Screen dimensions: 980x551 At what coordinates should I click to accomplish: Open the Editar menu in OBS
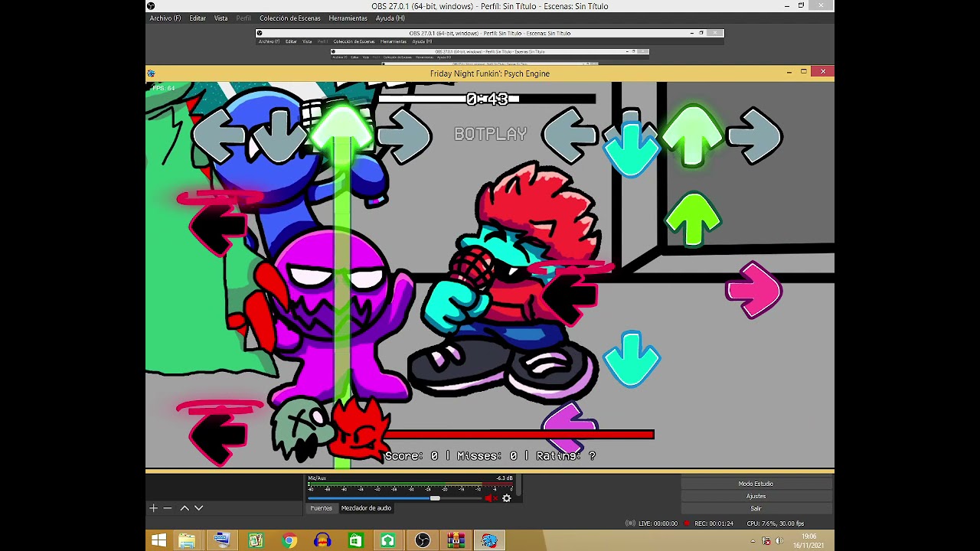coord(198,18)
